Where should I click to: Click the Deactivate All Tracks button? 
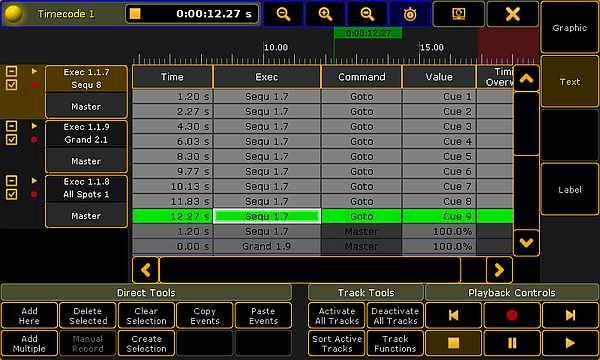click(x=395, y=316)
